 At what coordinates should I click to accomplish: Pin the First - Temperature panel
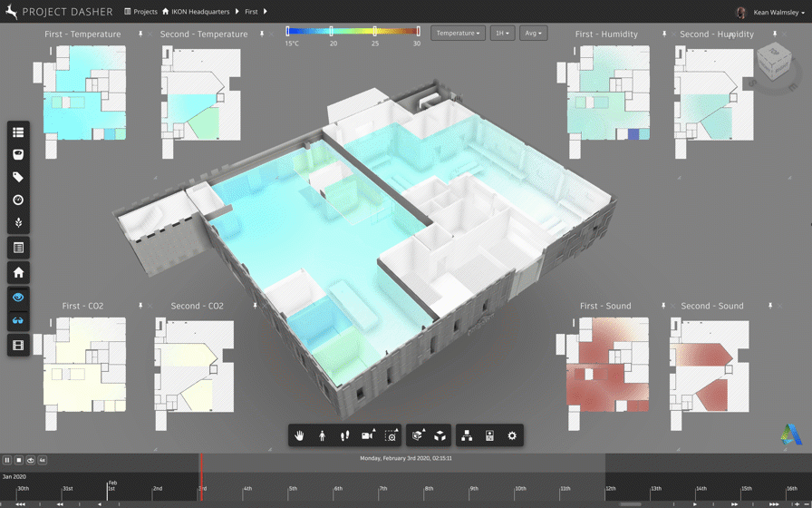pyautogui.click(x=140, y=34)
